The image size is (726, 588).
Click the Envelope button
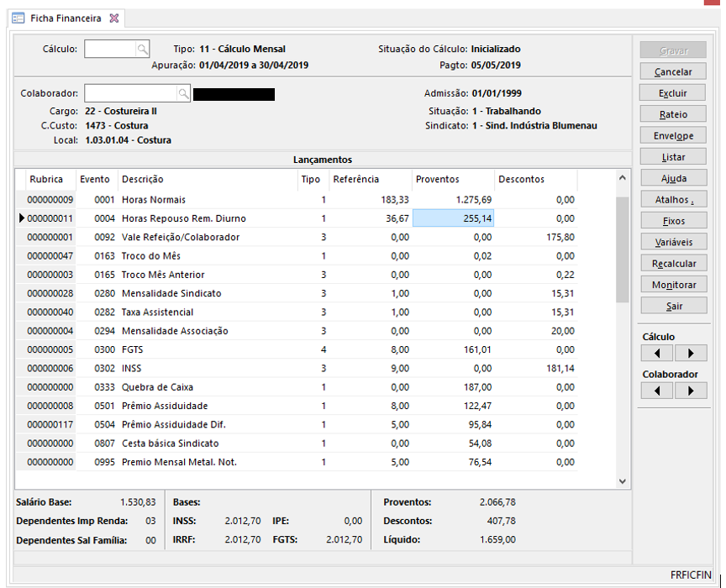pyautogui.click(x=673, y=135)
